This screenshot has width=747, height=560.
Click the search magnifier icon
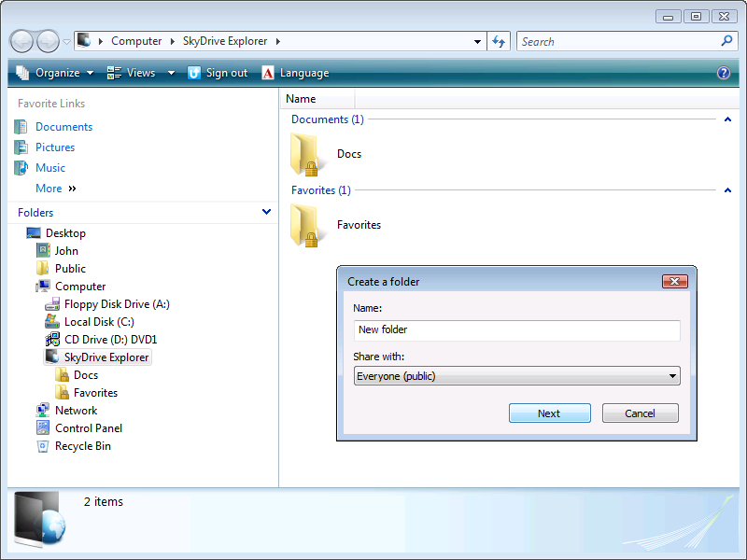pos(726,41)
